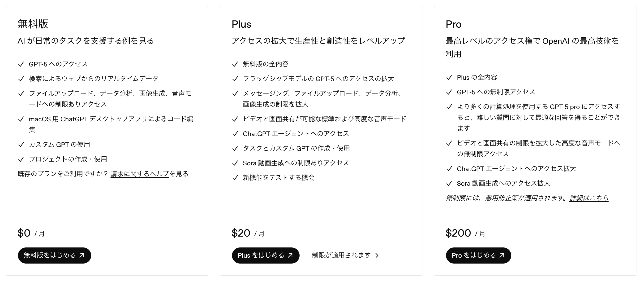
Task: Click the checkmark next to 新機能をテストする機会
Action: pos(235,178)
